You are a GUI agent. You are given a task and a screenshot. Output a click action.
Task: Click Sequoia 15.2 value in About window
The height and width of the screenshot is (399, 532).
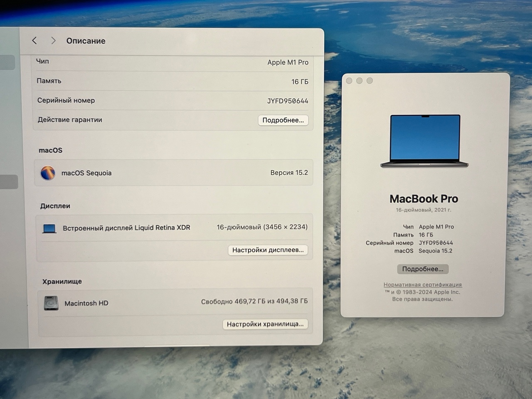click(436, 251)
